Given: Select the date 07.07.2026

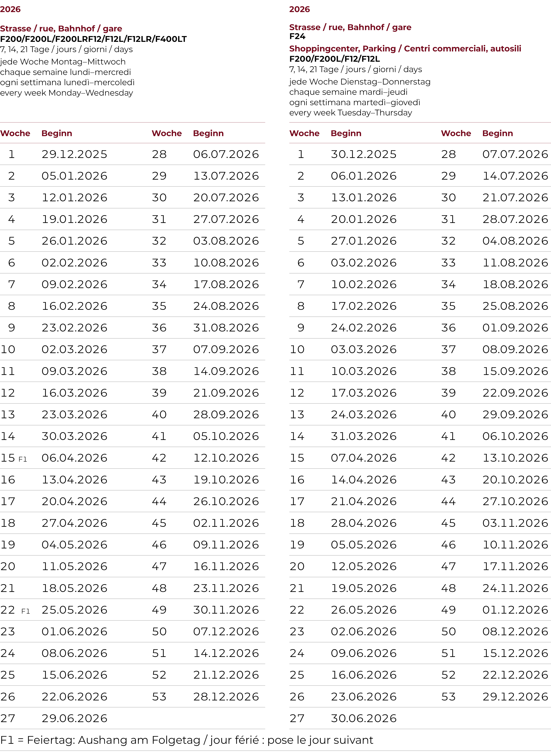Looking at the screenshot, I should click(515, 154).
